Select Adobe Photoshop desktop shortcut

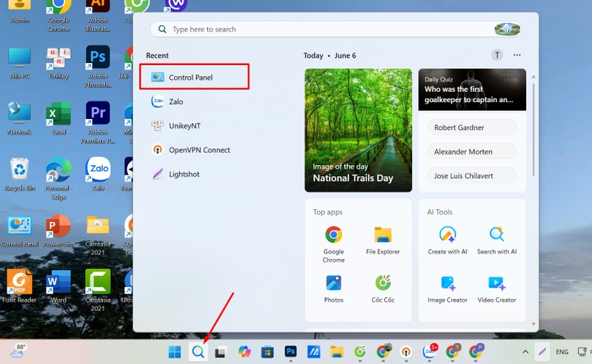point(98,67)
